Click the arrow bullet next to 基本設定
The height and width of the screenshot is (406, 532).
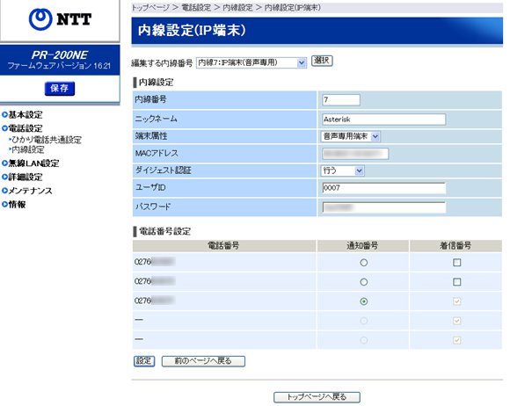point(4,114)
